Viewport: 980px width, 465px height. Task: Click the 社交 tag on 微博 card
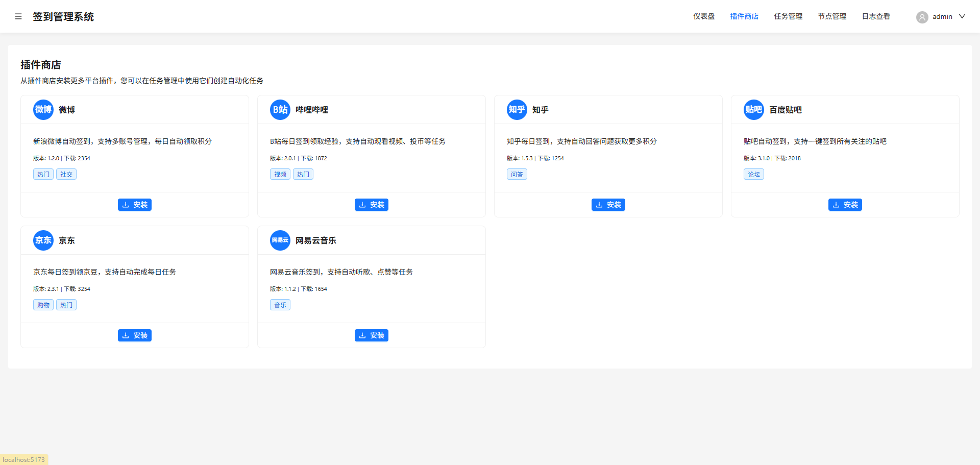66,174
